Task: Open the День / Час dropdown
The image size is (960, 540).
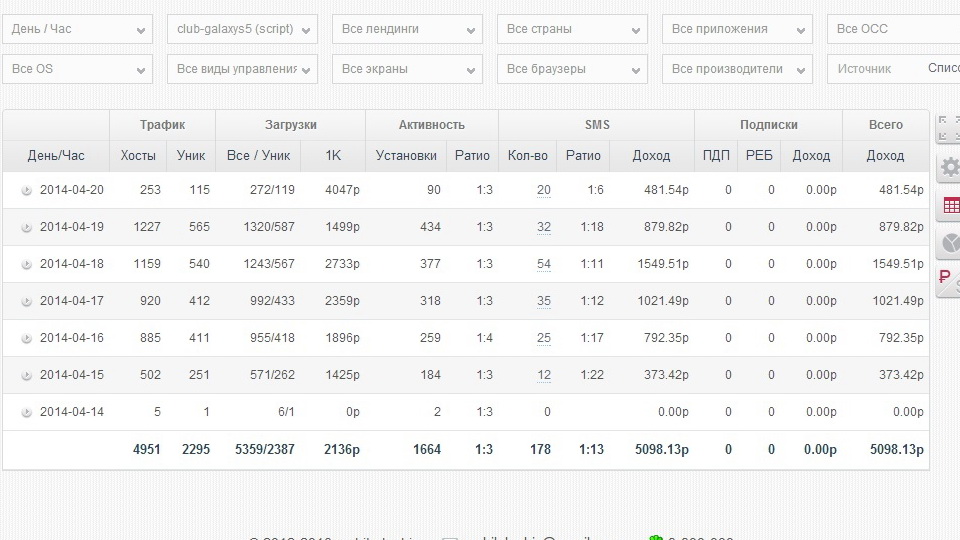Action: coord(77,29)
